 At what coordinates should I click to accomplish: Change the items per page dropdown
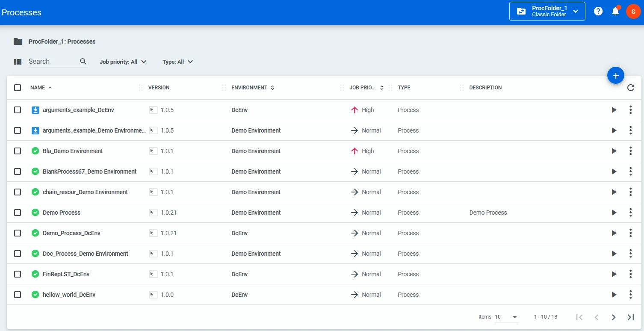[506, 317]
